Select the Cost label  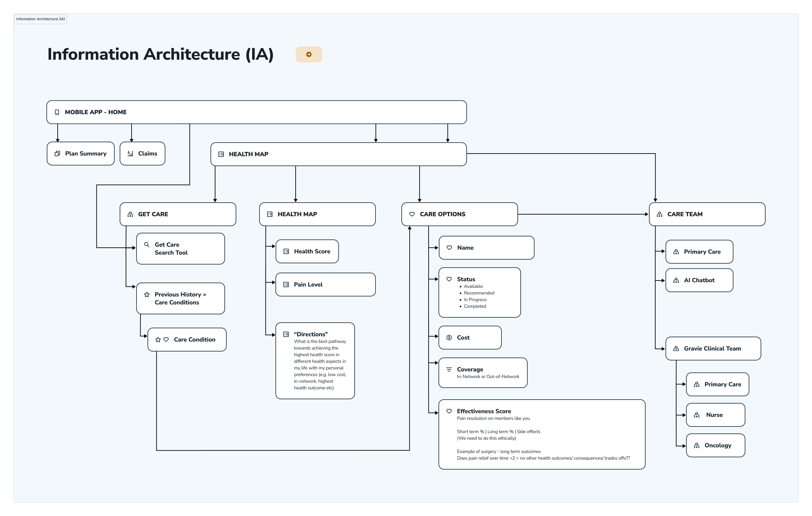pos(463,338)
